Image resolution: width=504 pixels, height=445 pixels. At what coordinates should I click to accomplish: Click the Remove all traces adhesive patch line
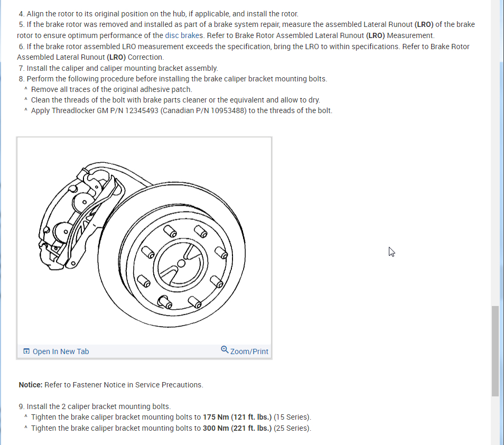tap(108, 89)
